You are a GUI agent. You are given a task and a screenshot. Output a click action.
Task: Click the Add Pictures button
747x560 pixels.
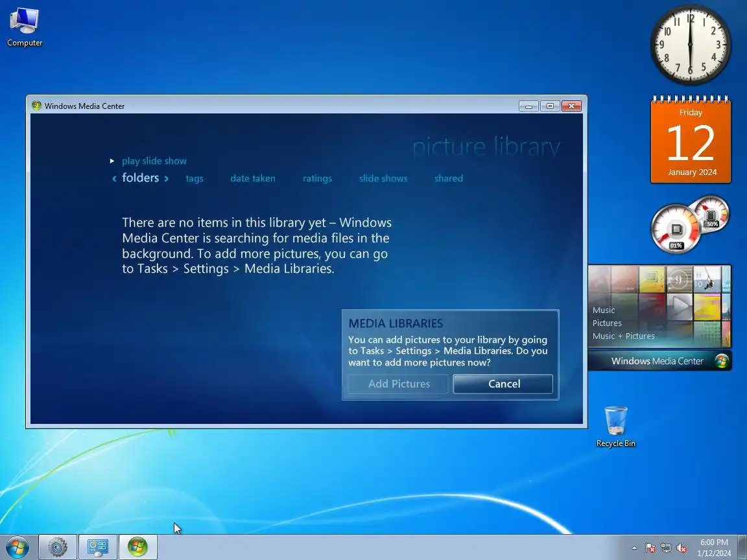(398, 384)
